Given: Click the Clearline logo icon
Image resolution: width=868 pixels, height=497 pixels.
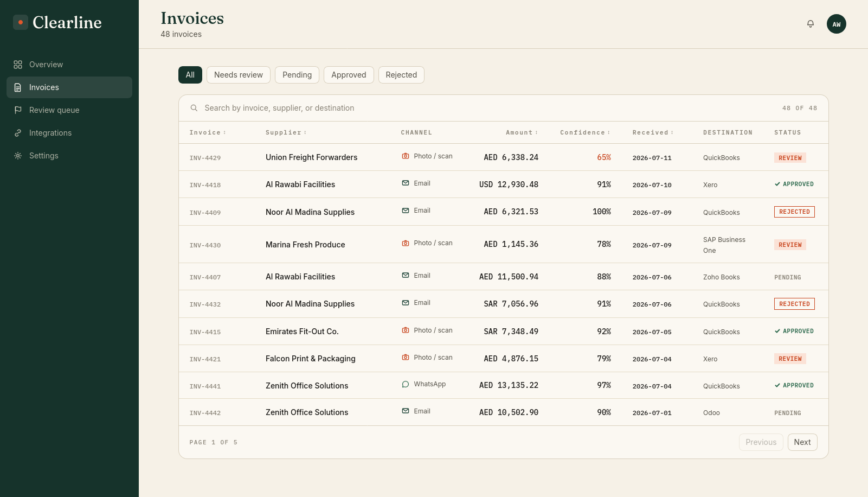Looking at the screenshot, I should coord(21,22).
